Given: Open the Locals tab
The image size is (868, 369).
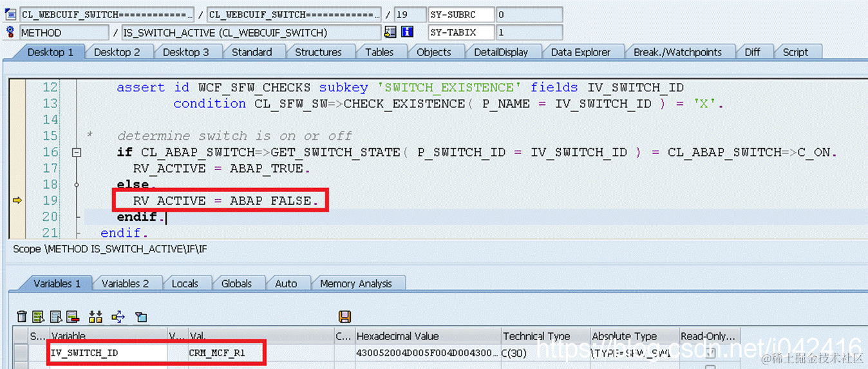Looking at the screenshot, I should click(185, 283).
